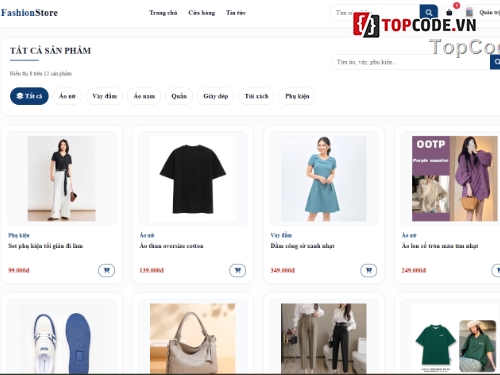Viewport: 500px width, 375px height.
Task: Filter by Áo nữ category
Action: pyautogui.click(x=67, y=96)
